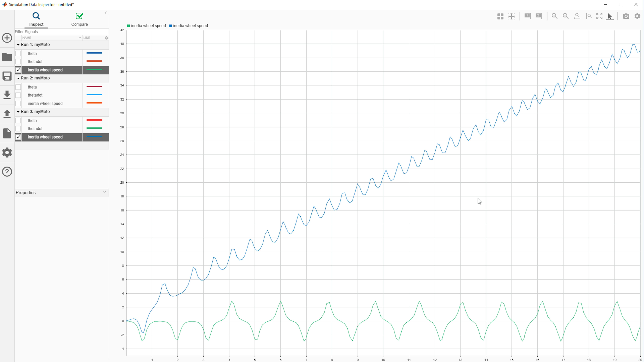Show two data cursors
The height and width of the screenshot is (362, 644).
pos(538,16)
